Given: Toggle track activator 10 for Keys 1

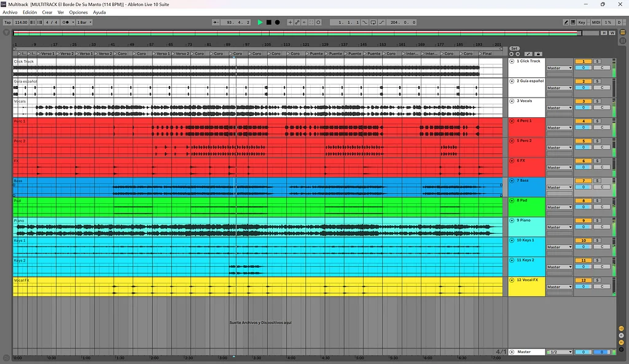Looking at the screenshot, I should pos(584,241).
